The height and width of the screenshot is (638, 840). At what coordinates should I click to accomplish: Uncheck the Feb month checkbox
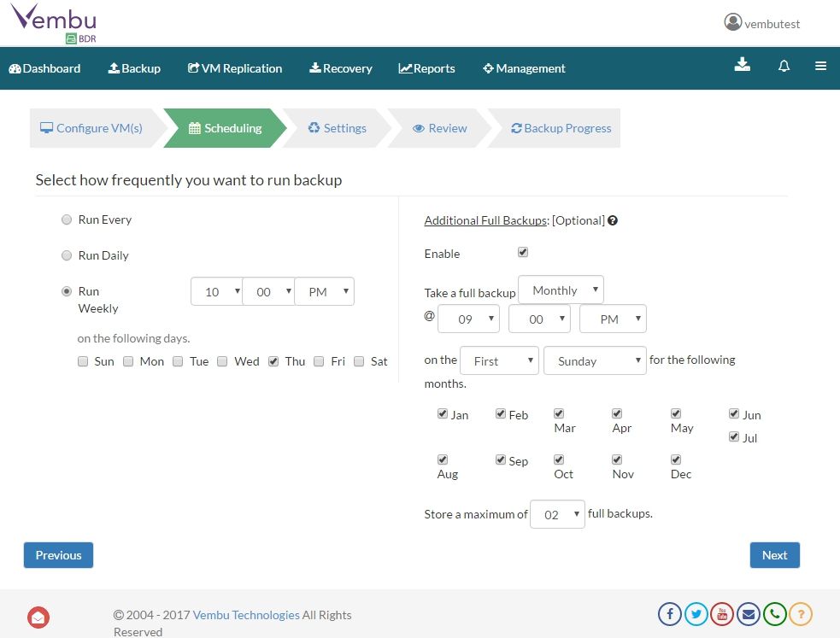[501, 413]
